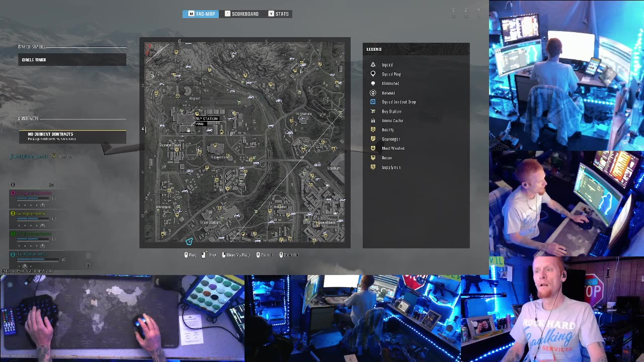Image resolution: width=644 pixels, height=362 pixels.
Task: Click the Zoom In control hint
Action: tap(265, 255)
